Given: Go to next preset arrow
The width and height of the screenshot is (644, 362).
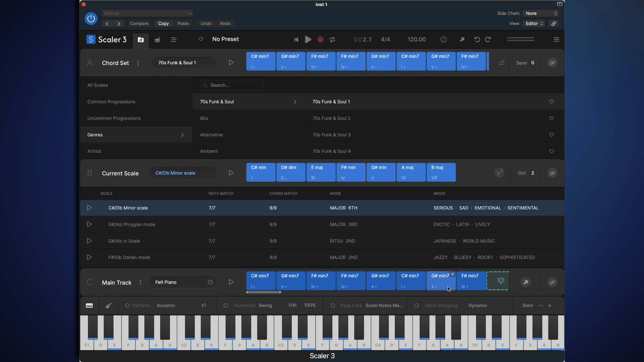Looking at the screenshot, I should click(x=119, y=23).
